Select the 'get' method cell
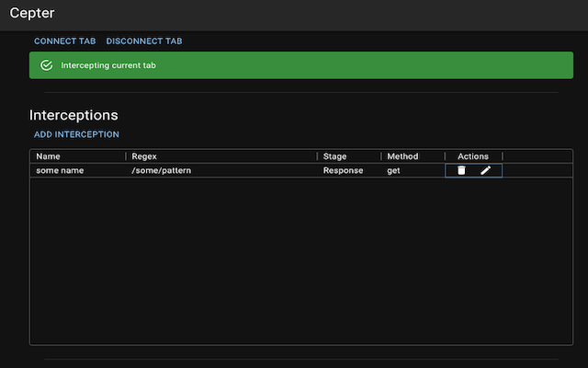 (393, 170)
